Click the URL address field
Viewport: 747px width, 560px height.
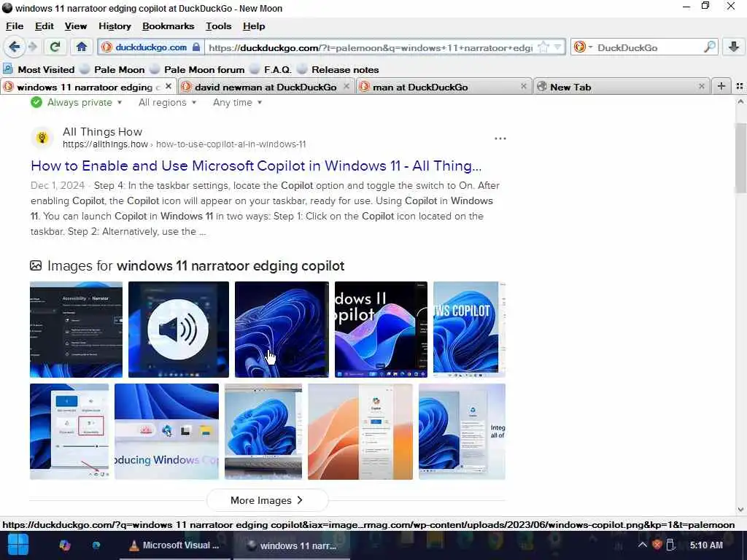pyautogui.click(x=371, y=47)
